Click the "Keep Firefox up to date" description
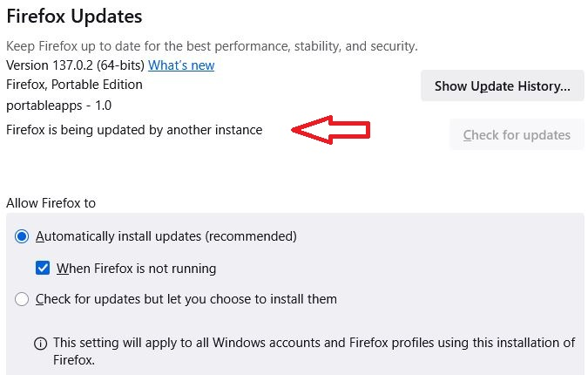Viewport: 588px width, 375px height. click(212, 45)
